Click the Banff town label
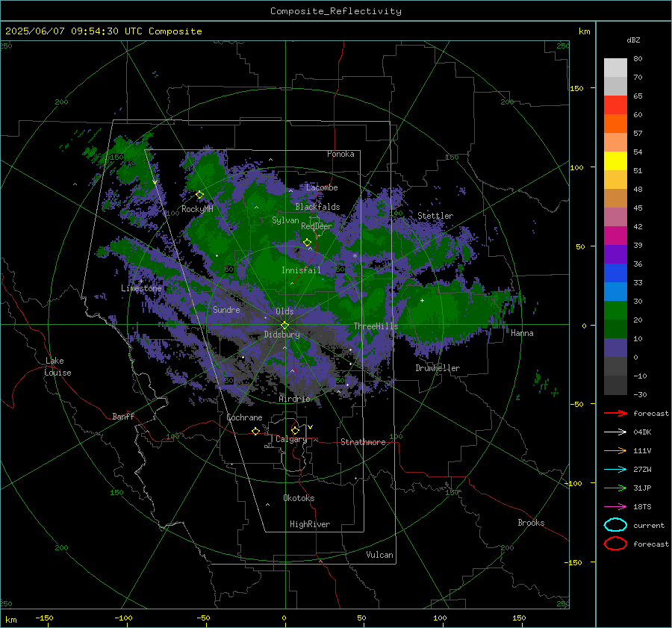The width and height of the screenshot is (672, 628). (x=123, y=417)
